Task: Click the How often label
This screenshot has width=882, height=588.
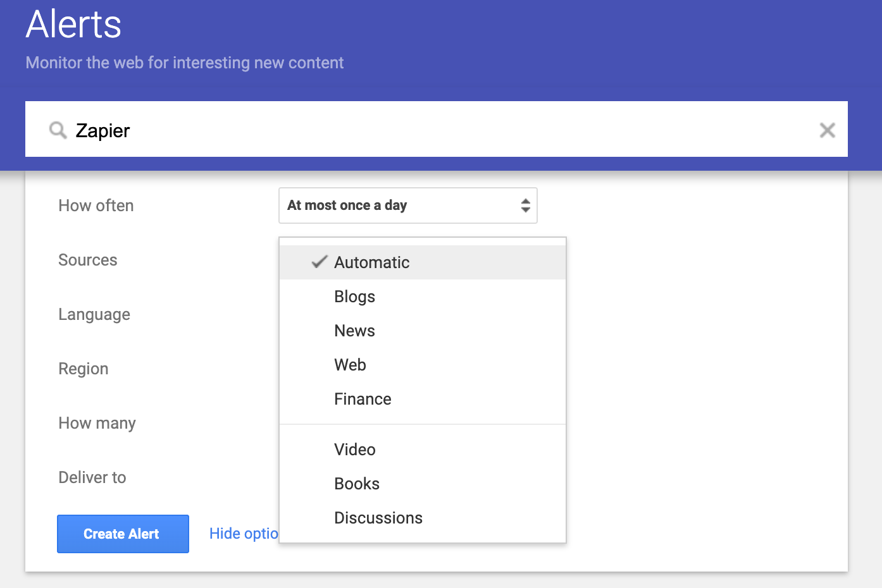Action: tap(96, 205)
